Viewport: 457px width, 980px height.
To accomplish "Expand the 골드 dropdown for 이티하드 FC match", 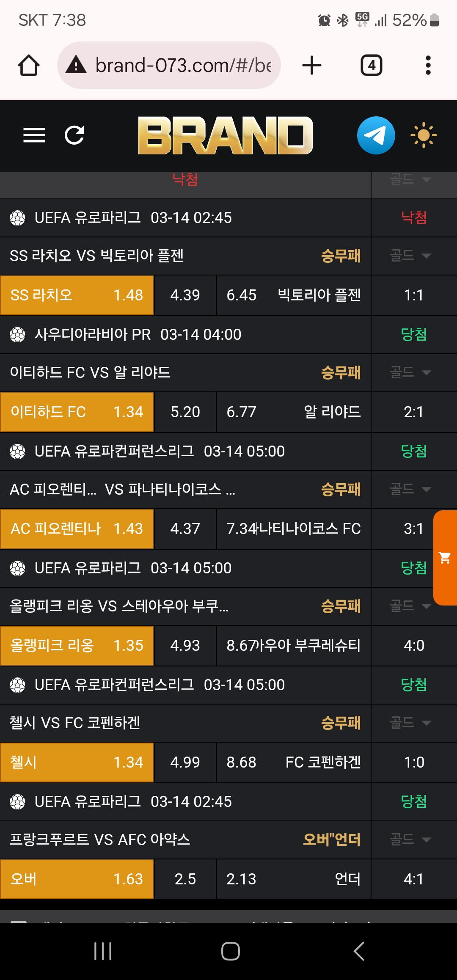I will point(410,372).
